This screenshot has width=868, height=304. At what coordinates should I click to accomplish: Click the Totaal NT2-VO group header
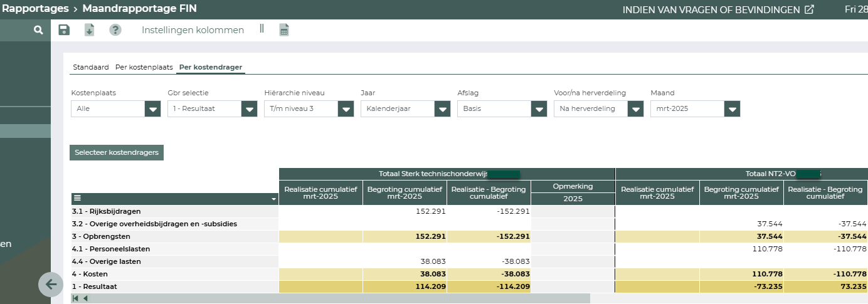click(742, 174)
